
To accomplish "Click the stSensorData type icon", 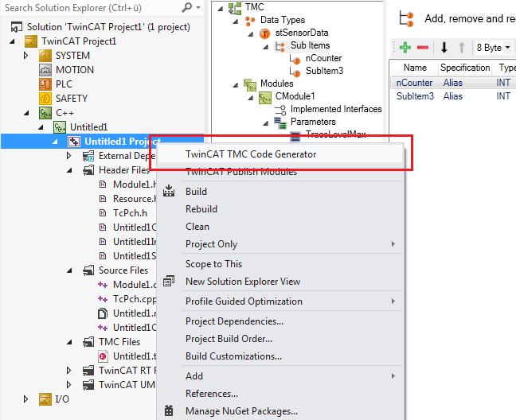I will coord(264,33).
